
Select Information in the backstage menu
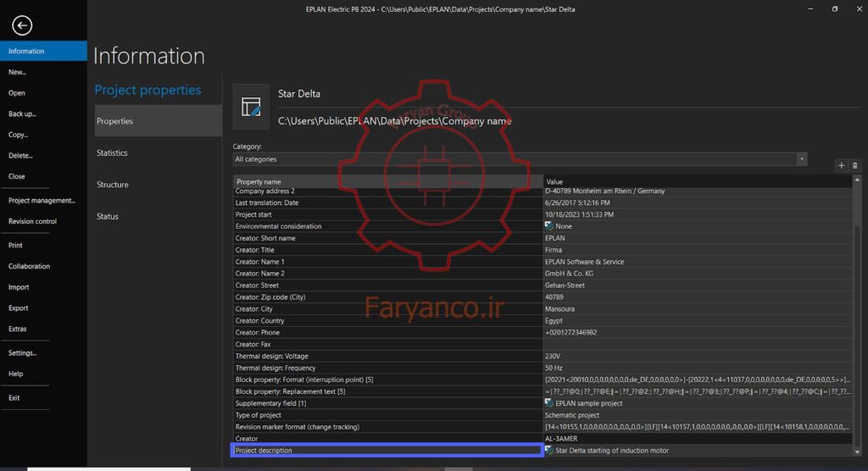coord(44,51)
